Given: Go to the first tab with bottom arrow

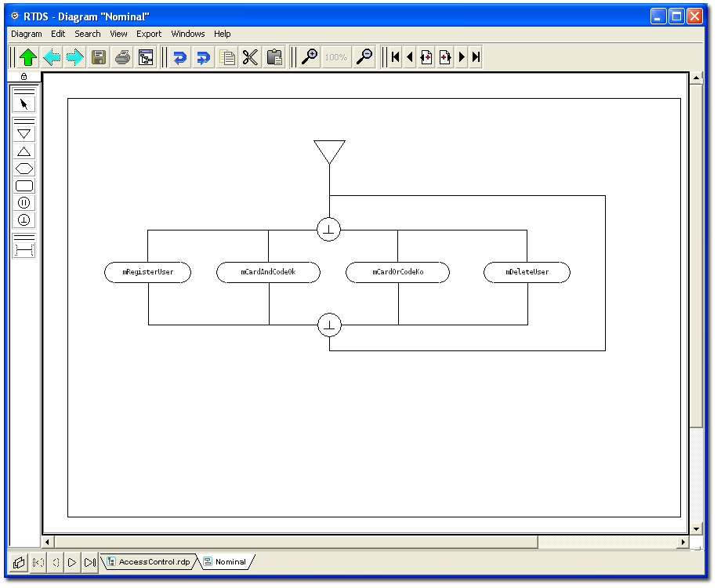Looking at the screenshot, I should tap(38, 562).
